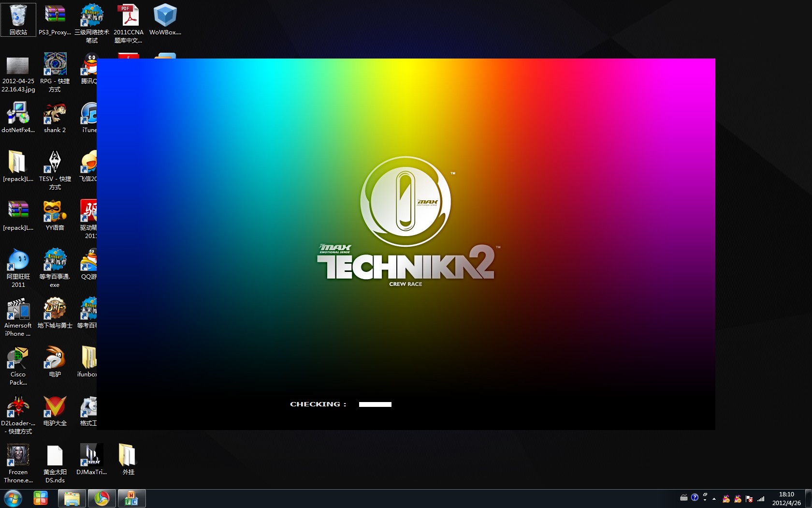Open the 等考百事通.exe desktop icon
The image size is (812, 508).
pyautogui.click(x=55, y=268)
